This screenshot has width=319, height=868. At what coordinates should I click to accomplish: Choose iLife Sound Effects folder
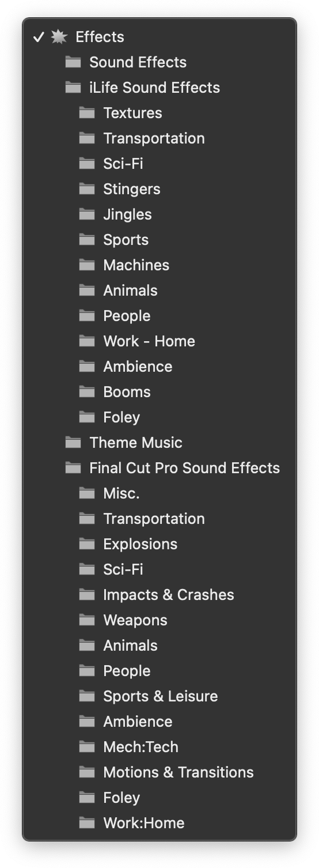[159, 88]
